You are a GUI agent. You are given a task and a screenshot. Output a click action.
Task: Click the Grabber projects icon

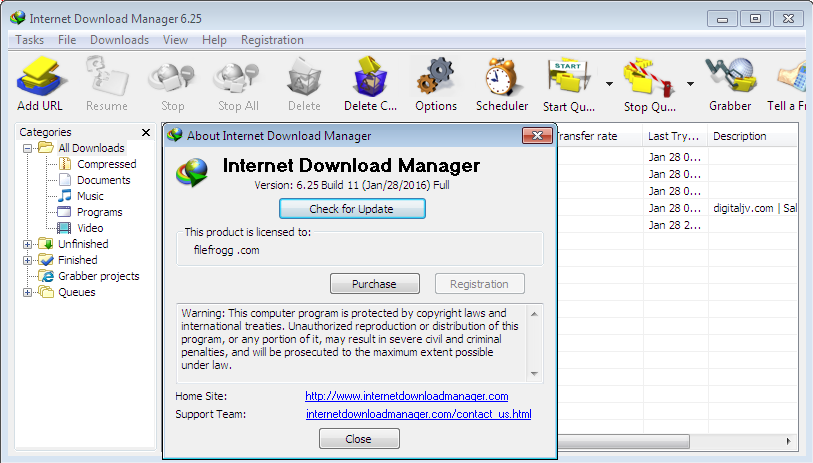point(47,276)
